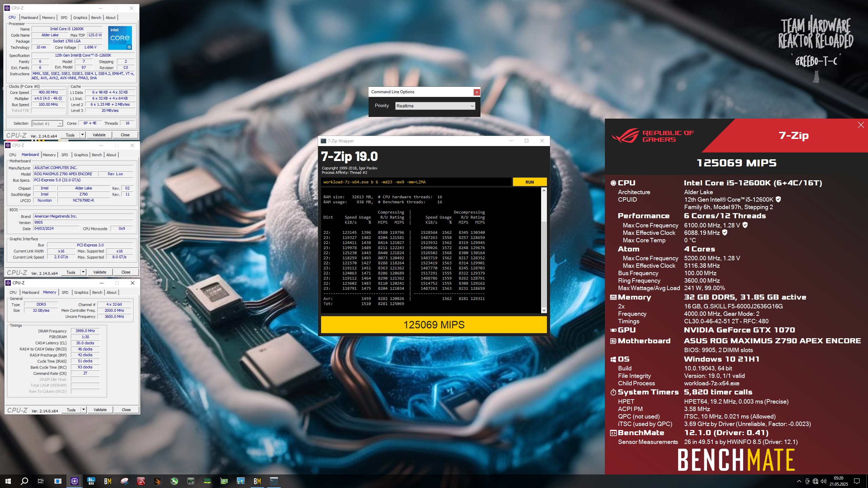
Task: Open Task View from taskbar
Action: point(41,481)
